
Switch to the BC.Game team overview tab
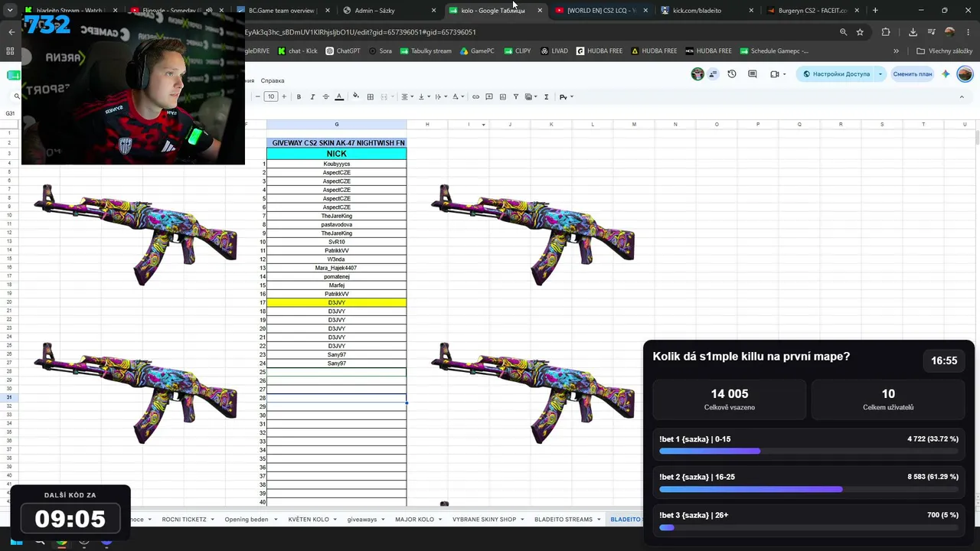point(283,11)
